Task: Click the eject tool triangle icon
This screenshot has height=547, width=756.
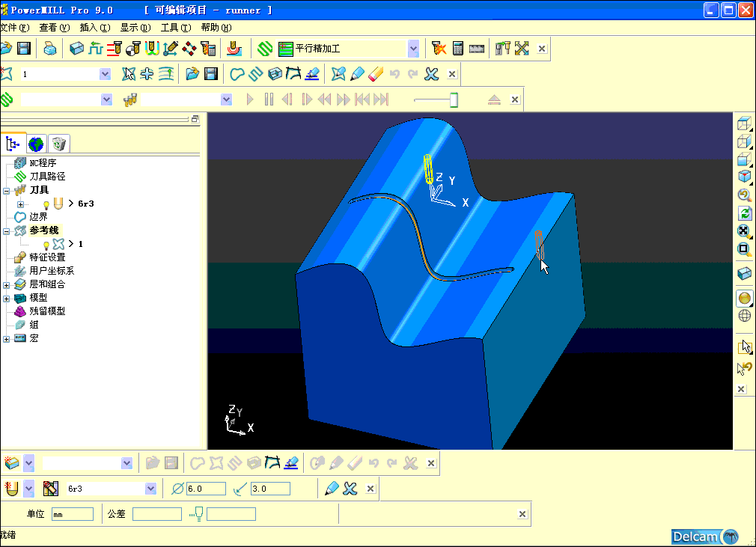Action: tap(494, 100)
